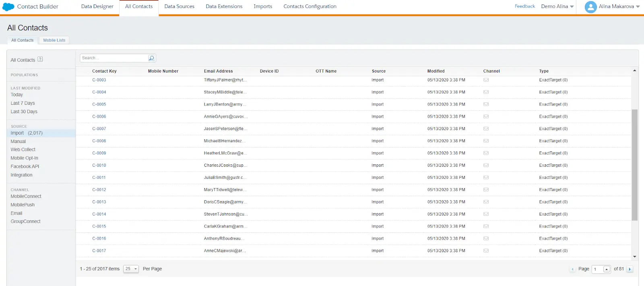Image resolution: width=644 pixels, height=286 pixels.
Task: Click the Feedback link
Action: (x=524, y=6)
